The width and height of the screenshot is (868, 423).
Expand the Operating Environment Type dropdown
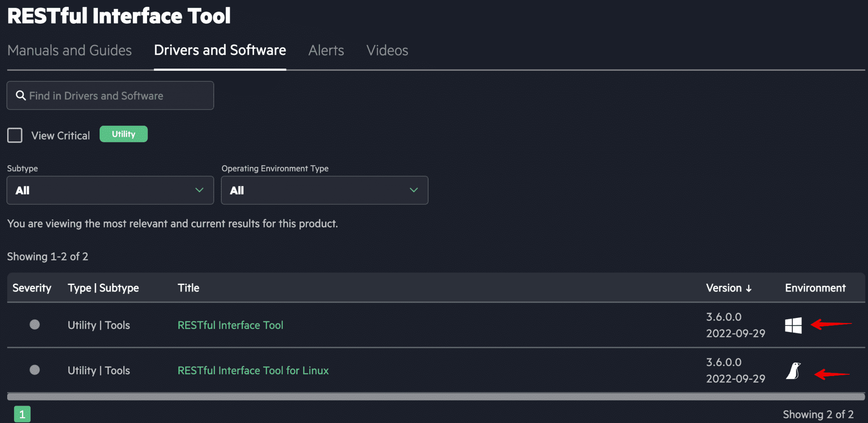[324, 190]
